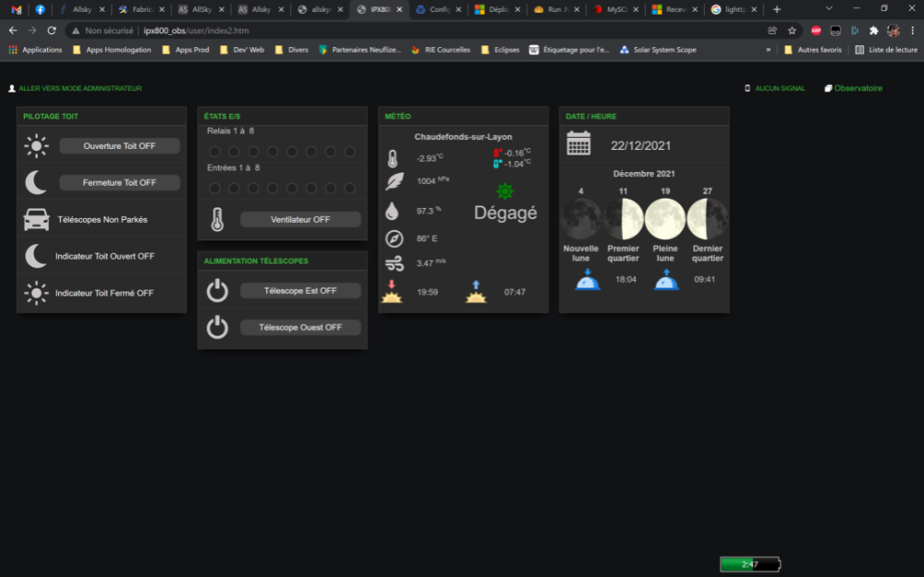Click the calendar icon in Date / Heure
The width and height of the screenshot is (924, 577).
(578, 144)
